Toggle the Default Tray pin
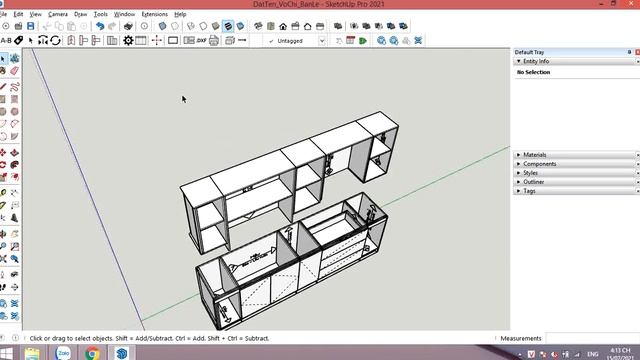 click(629, 52)
